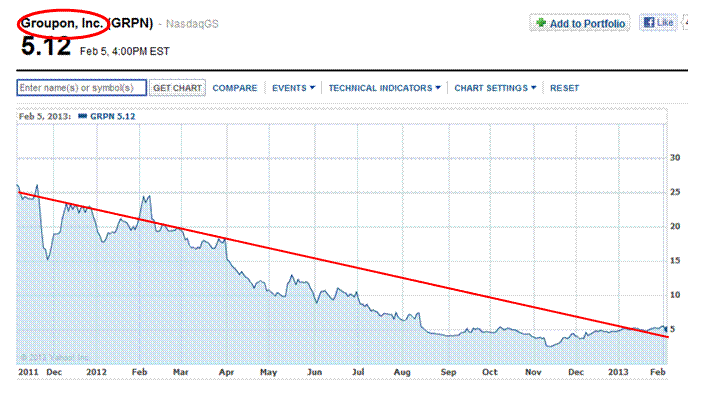Click the 25 y-axis price label
The height and width of the screenshot is (412, 715).
(x=675, y=192)
